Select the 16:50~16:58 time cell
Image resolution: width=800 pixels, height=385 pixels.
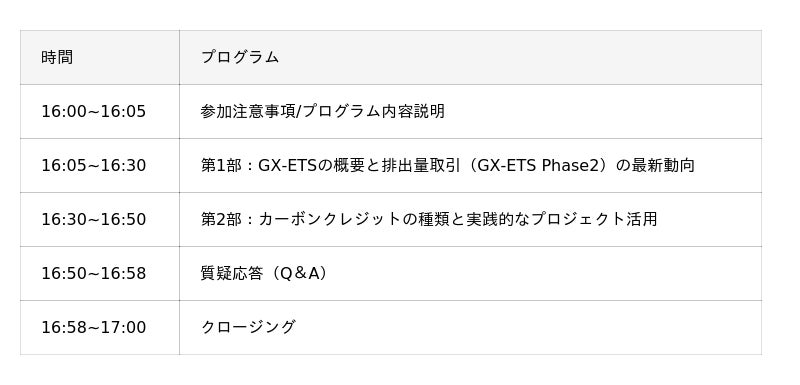click(99, 273)
